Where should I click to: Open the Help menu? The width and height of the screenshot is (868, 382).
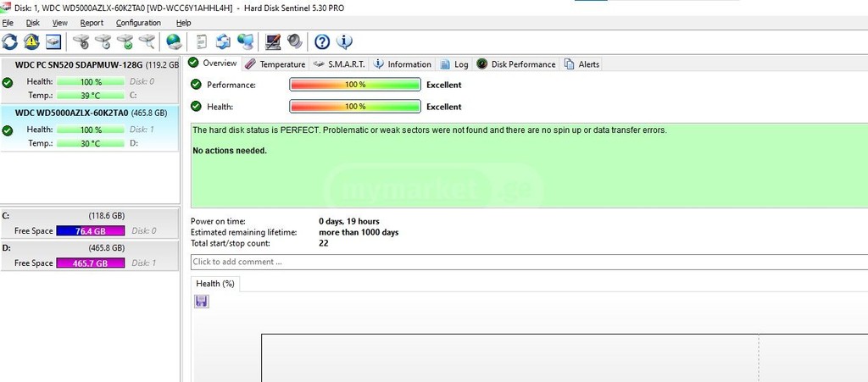pos(183,23)
